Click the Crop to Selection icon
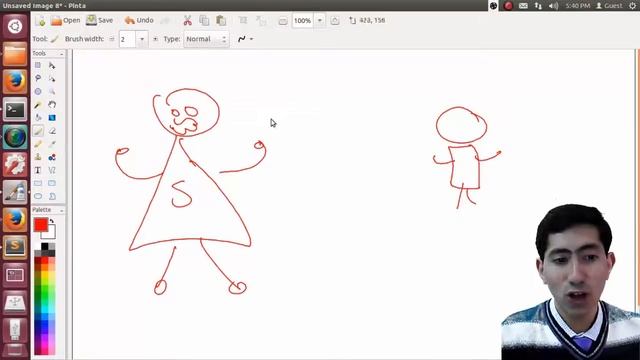This screenshot has width=640, height=360. click(243, 20)
